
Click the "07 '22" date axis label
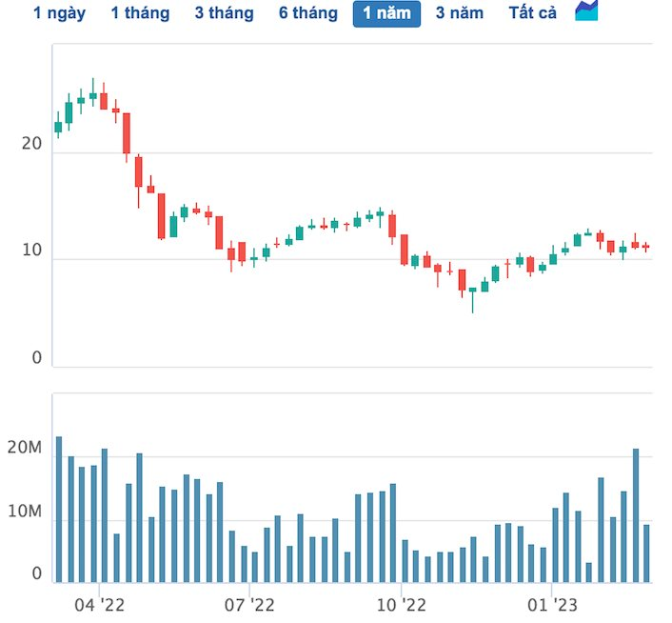click(249, 604)
